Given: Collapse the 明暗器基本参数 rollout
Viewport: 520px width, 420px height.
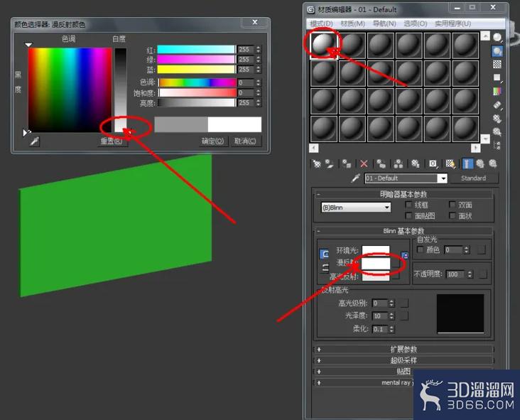Looking at the screenshot, I should 403,194.
